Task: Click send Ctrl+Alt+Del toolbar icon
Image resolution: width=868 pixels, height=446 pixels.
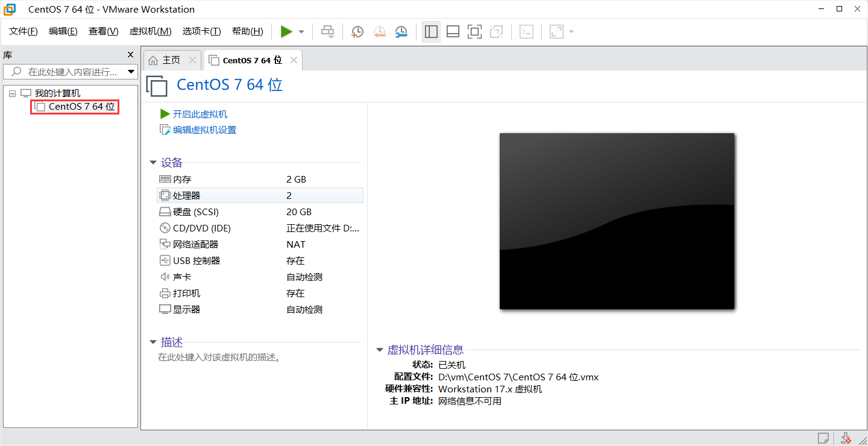Action: 328,31
